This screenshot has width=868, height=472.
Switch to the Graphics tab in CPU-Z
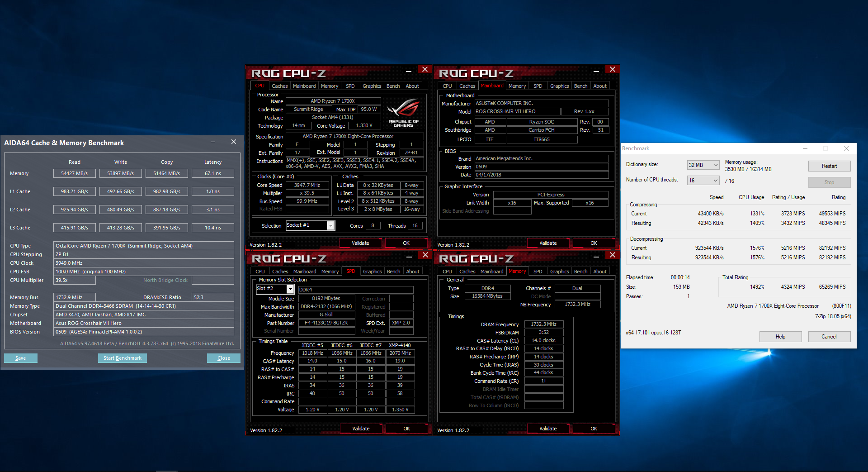point(372,86)
